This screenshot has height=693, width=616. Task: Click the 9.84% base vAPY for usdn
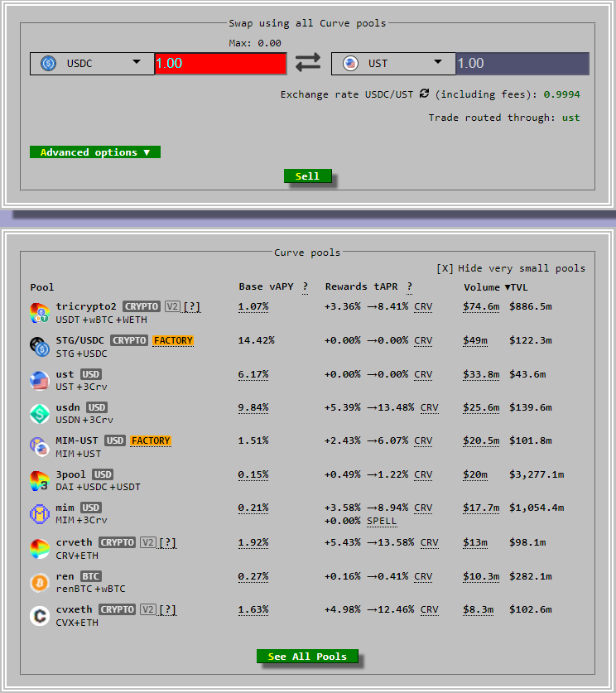[253, 407]
